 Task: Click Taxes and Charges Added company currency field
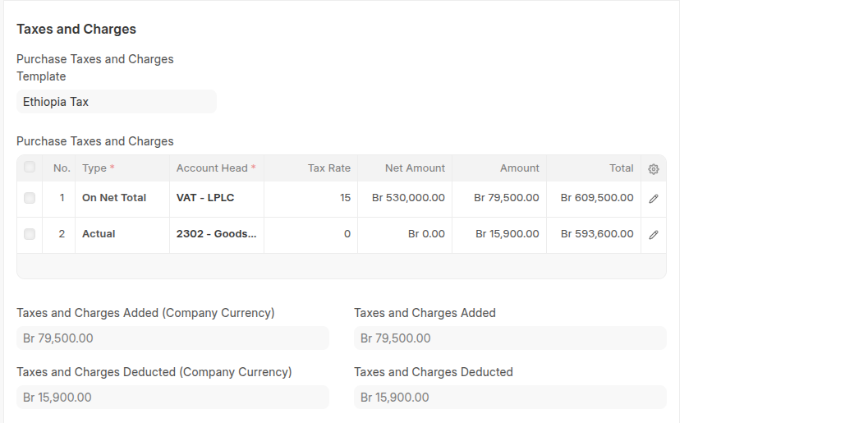[172, 338]
